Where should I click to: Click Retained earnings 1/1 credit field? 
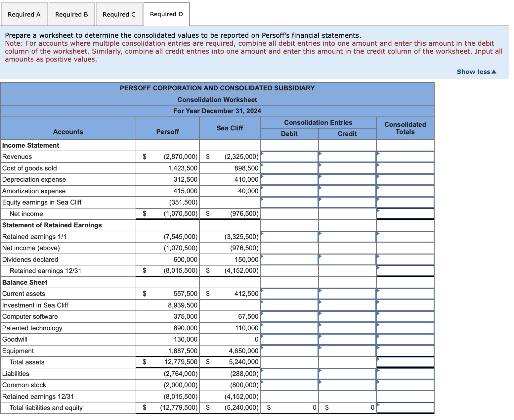[347, 237]
